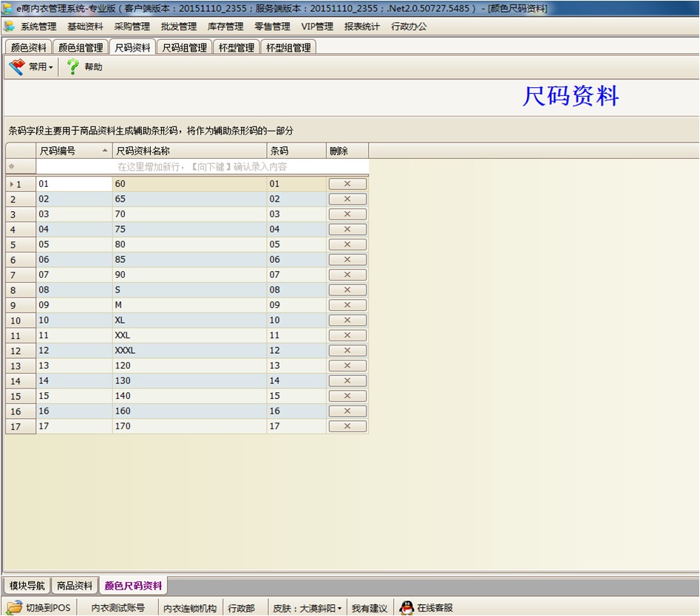Delete size 170 row with X button
The width and height of the screenshot is (700, 616).
[347, 426]
